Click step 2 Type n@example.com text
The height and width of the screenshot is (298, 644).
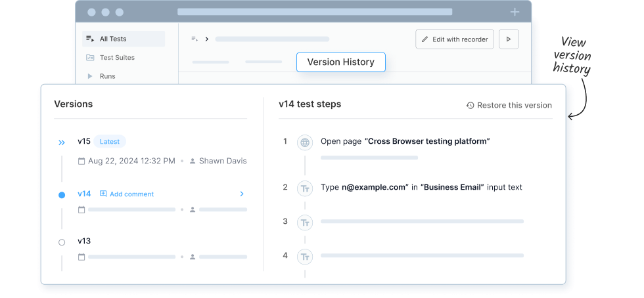tap(421, 188)
